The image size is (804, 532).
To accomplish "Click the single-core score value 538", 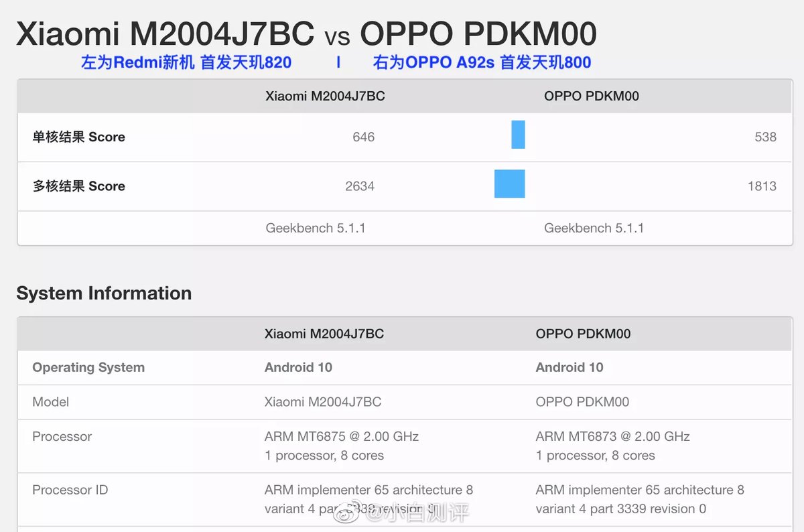I will 765,137.
